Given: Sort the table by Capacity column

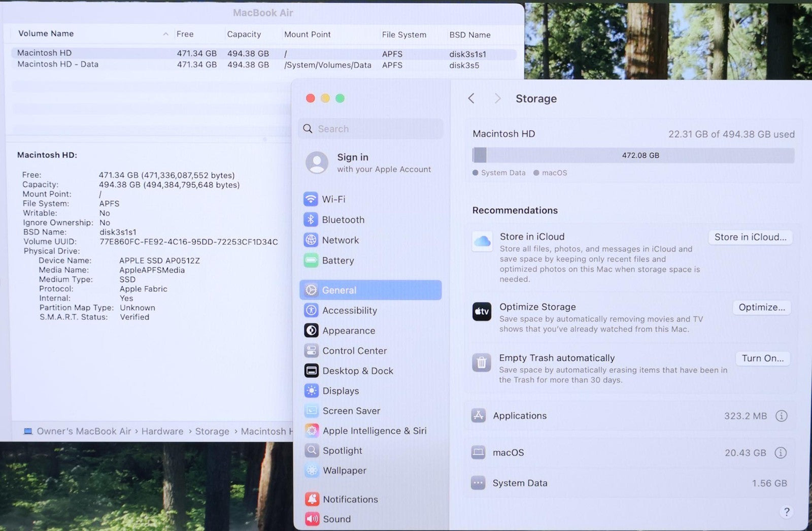Looking at the screenshot, I should [x=244, y=34].
